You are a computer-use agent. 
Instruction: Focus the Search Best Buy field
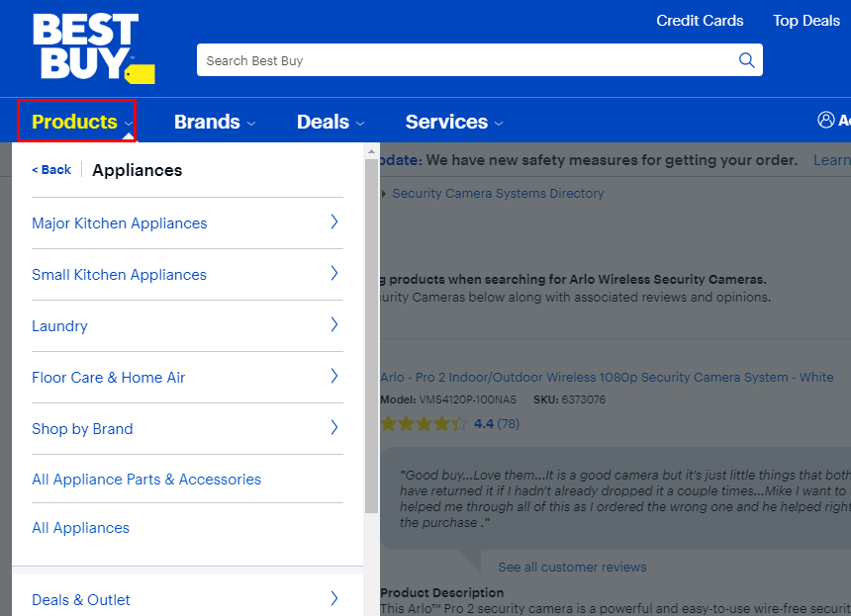(479, 60)
